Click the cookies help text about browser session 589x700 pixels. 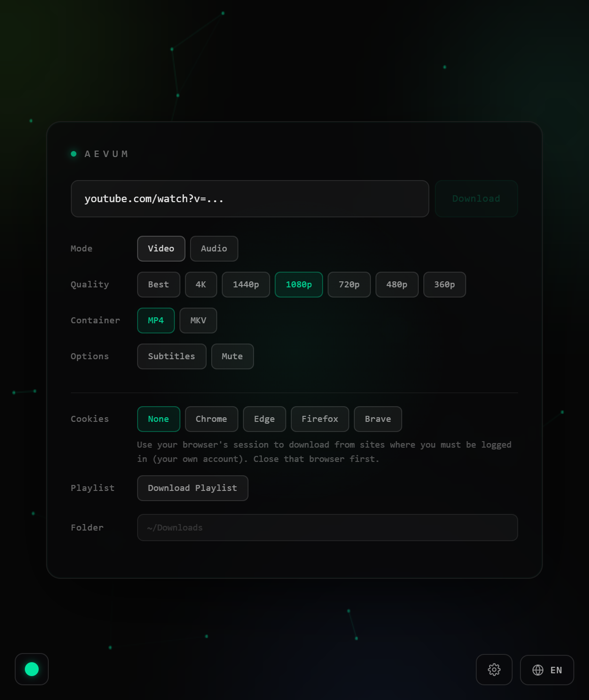point(324,452)
